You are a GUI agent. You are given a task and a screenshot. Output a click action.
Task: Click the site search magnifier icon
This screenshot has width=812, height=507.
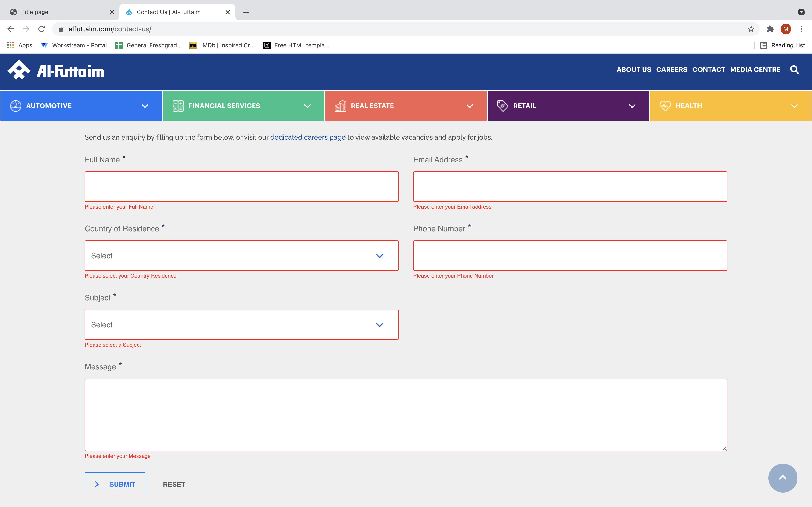point(794,70)
